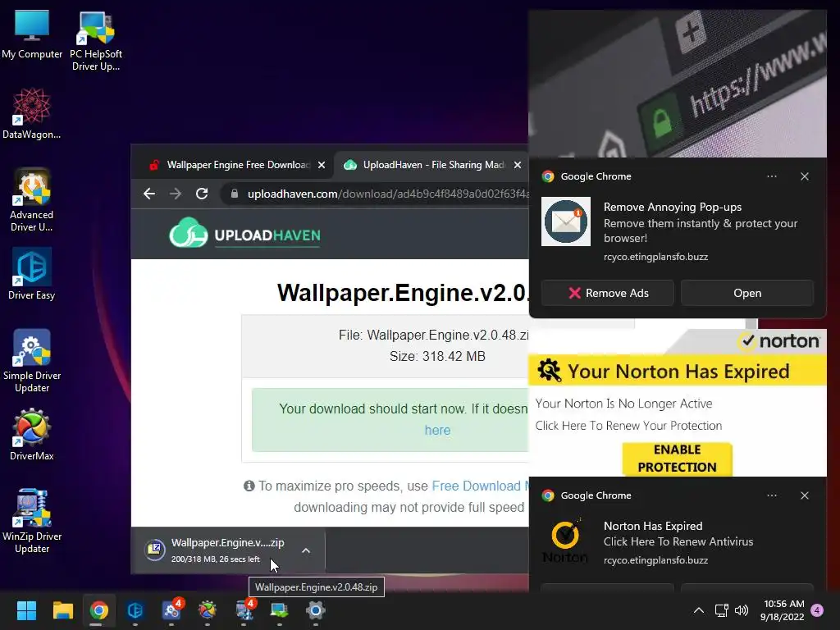The height and width of the screenshot is (630, 840).
Task: Open the network status tray icon
Action: coord(721,610)
